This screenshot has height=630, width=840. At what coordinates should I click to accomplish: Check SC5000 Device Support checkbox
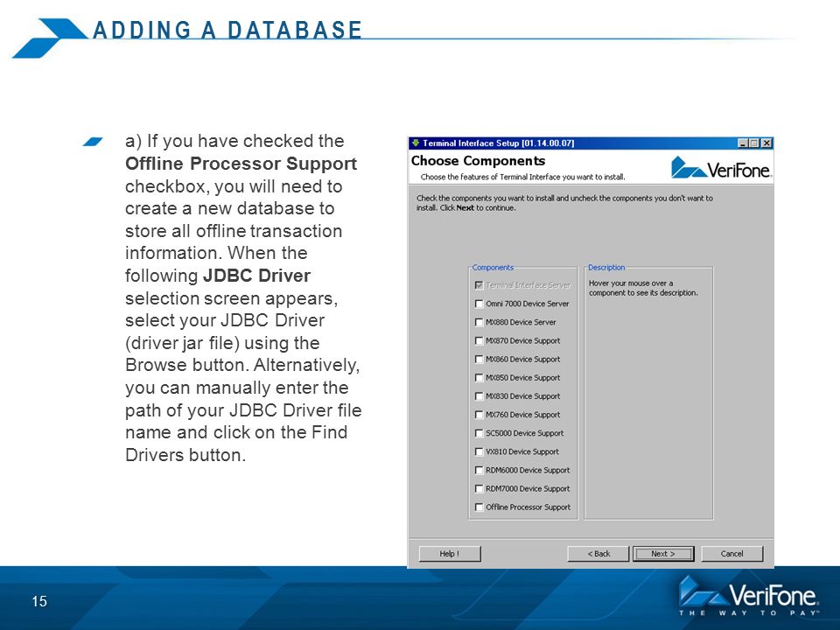[x=479, y=433]
